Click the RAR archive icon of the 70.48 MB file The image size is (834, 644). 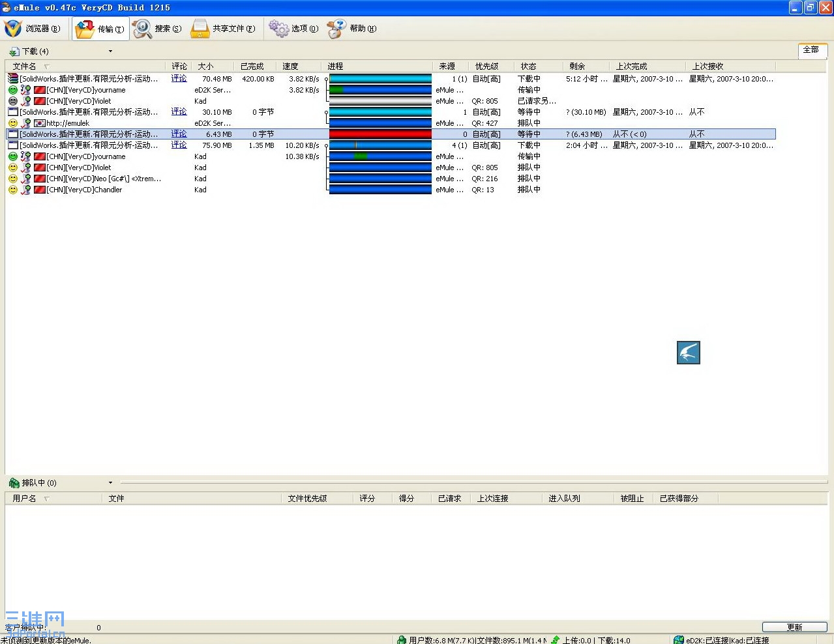tap(12, 78)
